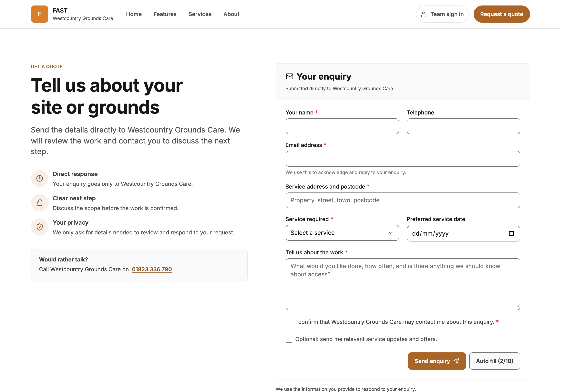Open the About nav item

231,14
